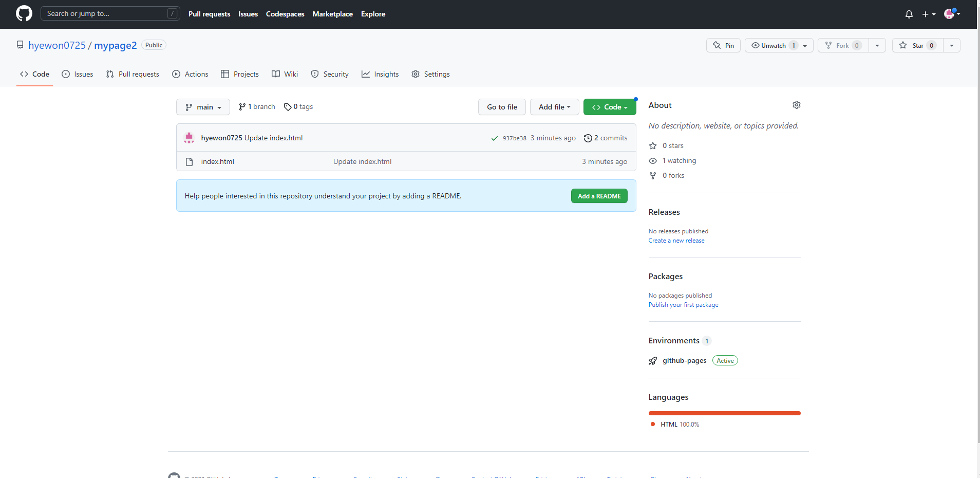
Task: Open the Add file dropdown
Action: coord(554,107)
